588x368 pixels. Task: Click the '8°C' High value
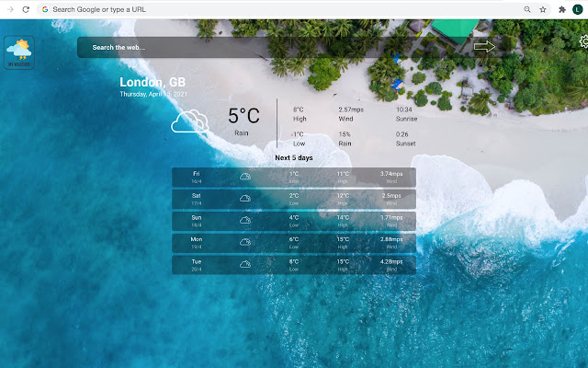click(299, 109)
